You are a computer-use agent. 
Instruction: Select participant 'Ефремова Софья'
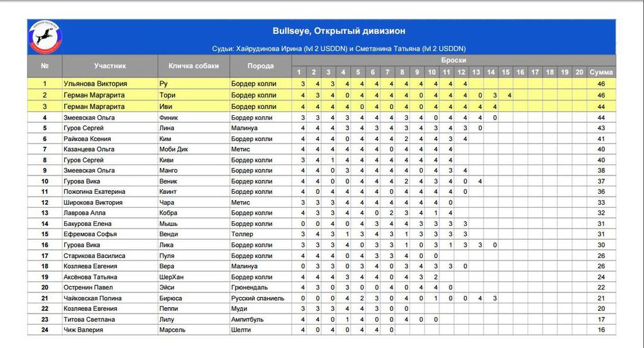tap(90, 233)
